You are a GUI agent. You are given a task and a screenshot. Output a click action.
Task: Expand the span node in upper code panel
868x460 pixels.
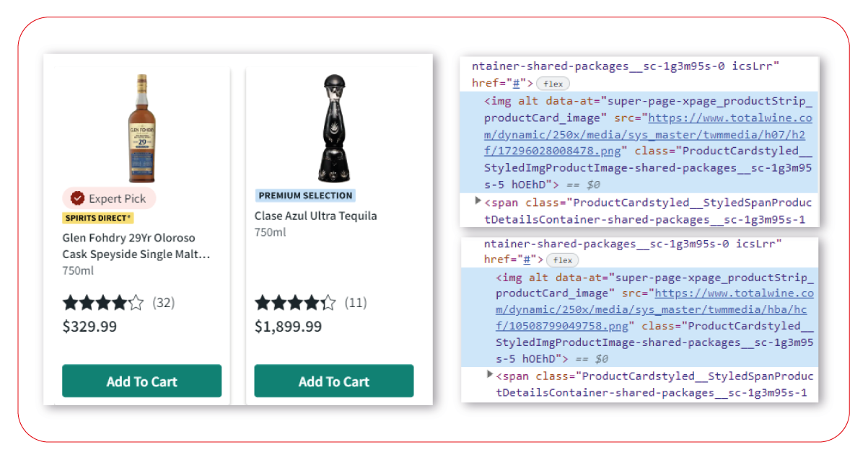(478, 200)
